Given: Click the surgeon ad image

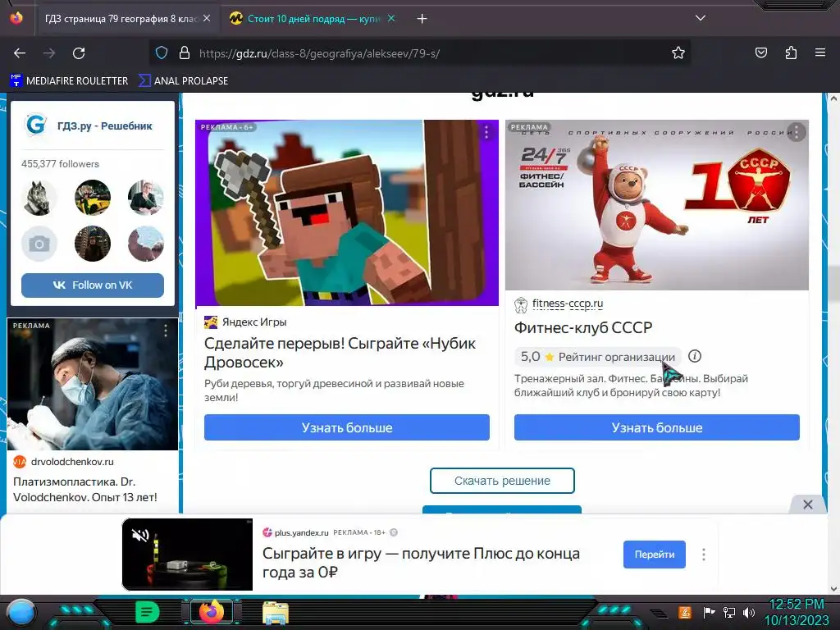Looking at the screenshot, I should [93, 384].
